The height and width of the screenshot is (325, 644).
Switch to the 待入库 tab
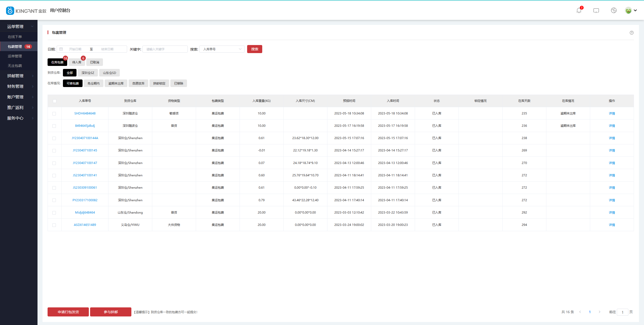pos(77,62)
